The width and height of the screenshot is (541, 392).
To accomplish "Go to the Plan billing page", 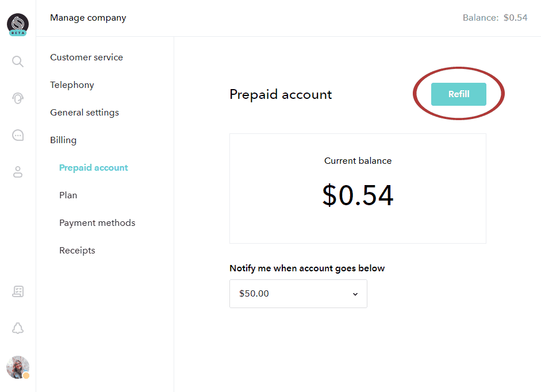I will tap(68, 195).
